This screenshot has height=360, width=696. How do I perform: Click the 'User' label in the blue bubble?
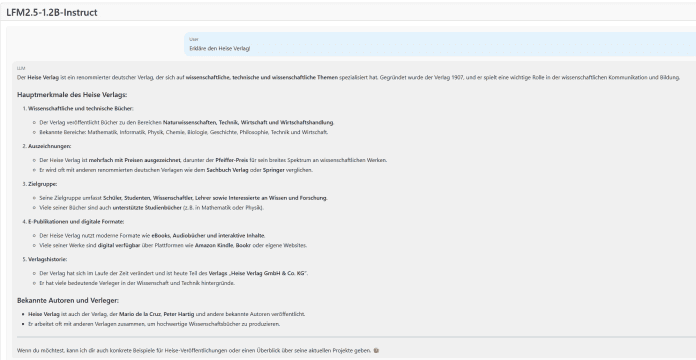[194, 39]
